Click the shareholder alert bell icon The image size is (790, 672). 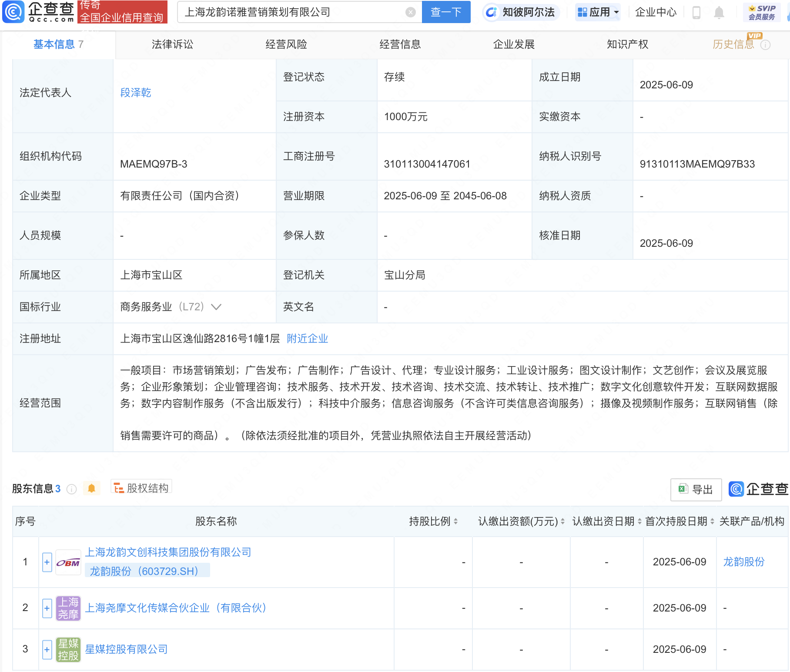pyautogui.click(x=91, y=488)
